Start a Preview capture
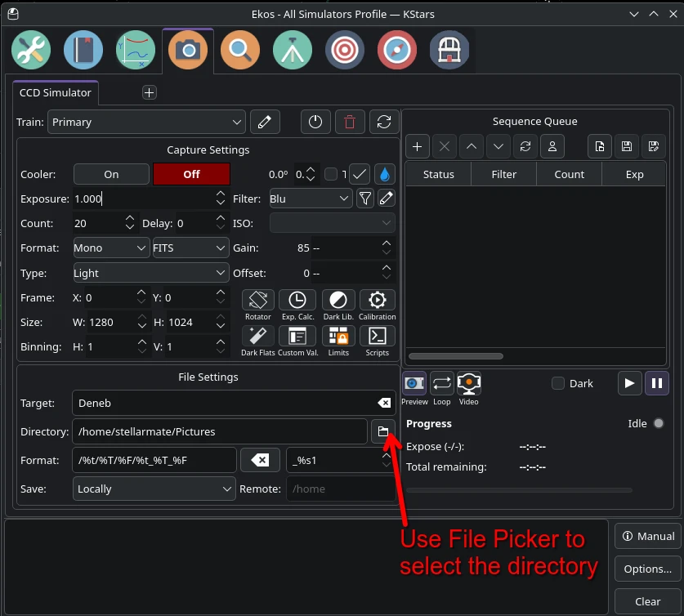The width and height of the screenshot is (684, 616). (414, 383)
